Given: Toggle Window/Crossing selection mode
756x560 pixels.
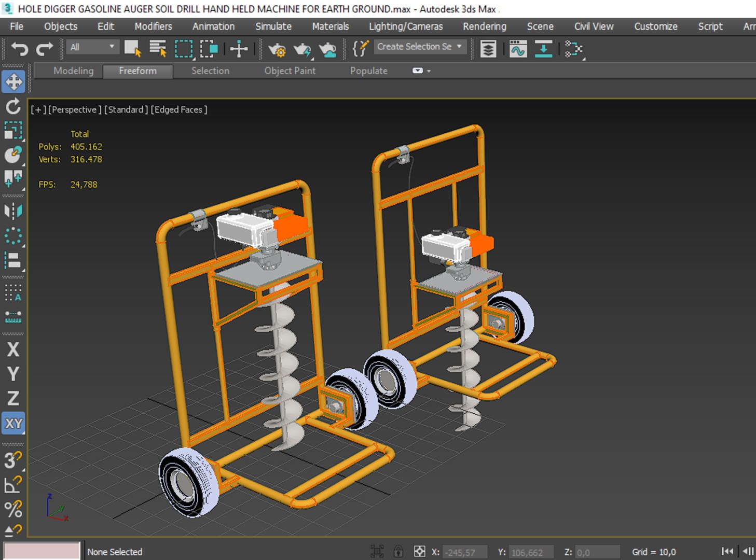Looking at the screenshot, I should click(209, 49).
